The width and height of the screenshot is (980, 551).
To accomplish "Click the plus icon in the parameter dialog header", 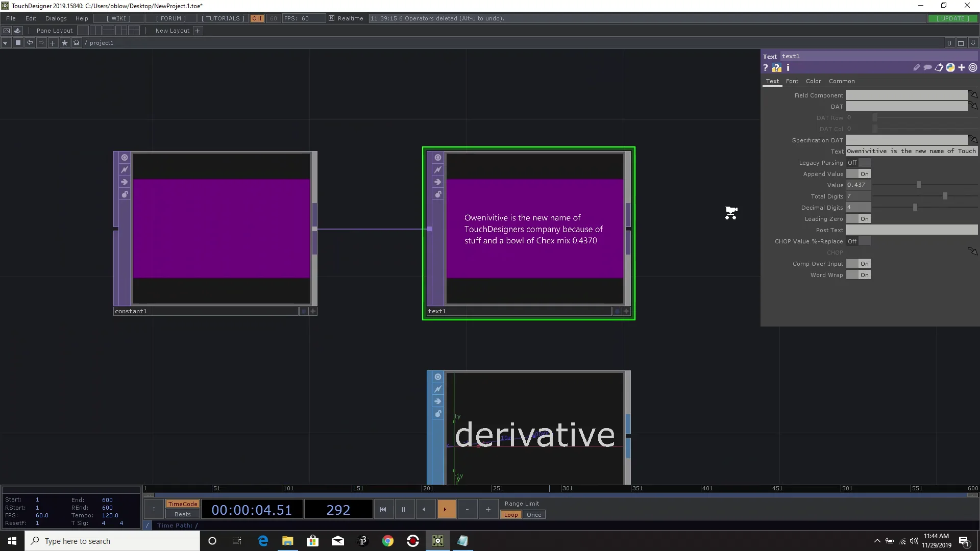I will tap(962, 67).
